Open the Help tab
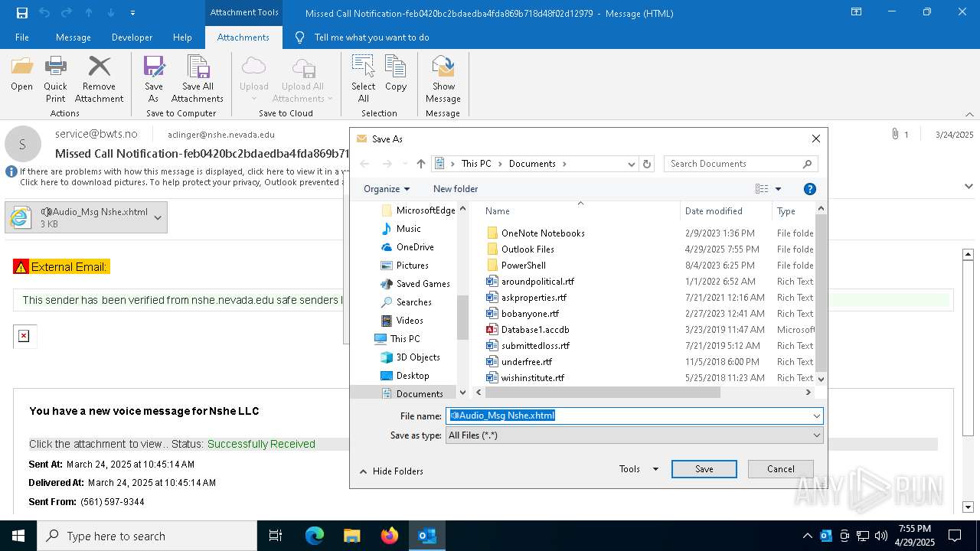The image size is (980, 551). pos(182,37)
